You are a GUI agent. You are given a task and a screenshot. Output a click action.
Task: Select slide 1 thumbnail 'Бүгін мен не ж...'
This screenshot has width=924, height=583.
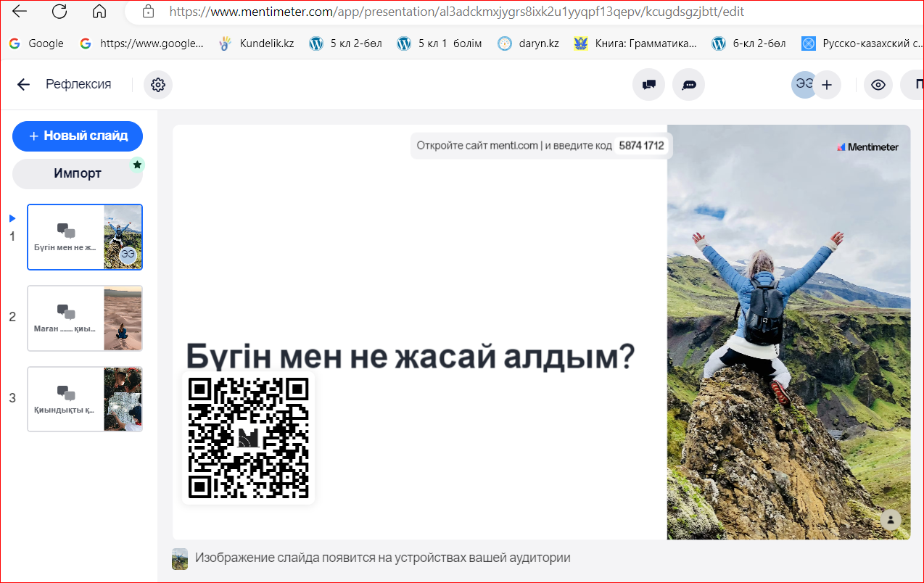click(x=85, y=237)
